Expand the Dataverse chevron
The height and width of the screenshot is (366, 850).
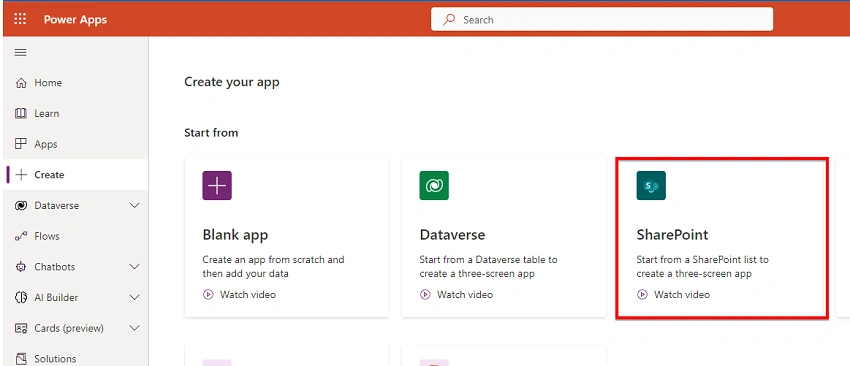[x=134, y=206]
